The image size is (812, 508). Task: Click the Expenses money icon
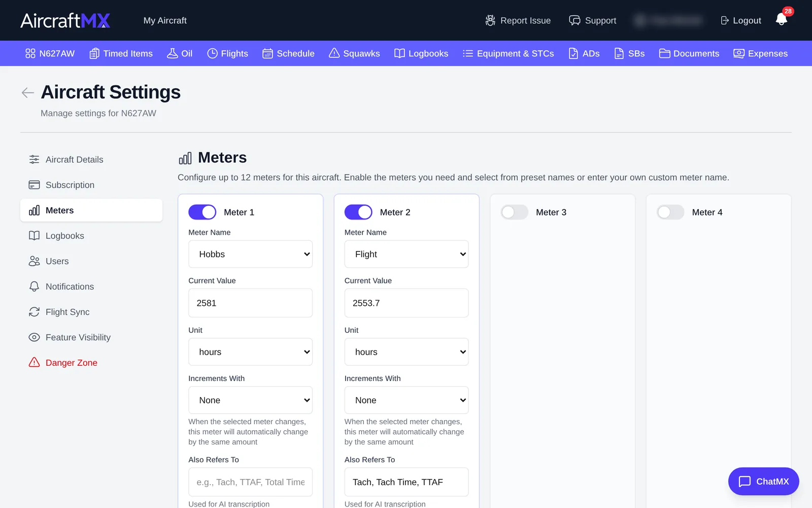click(x=739, y=53)
